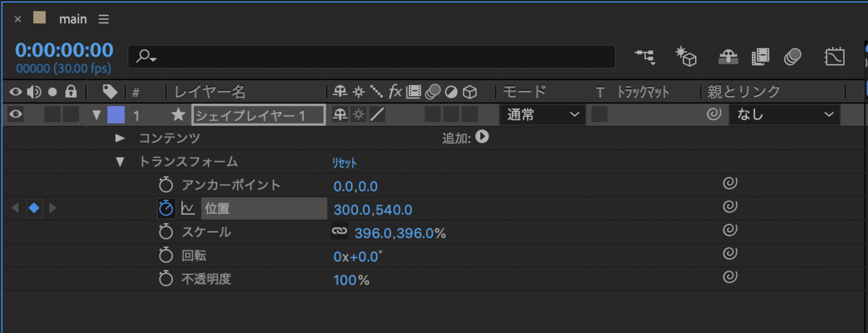Click the stopwatch for 不透明度
The width and height of the screenshot is (868, 333).
(x=166, y=279)
